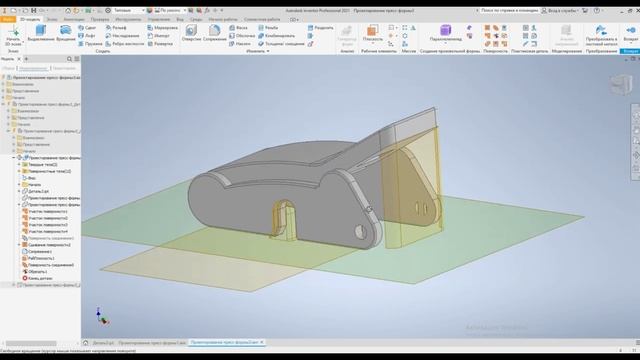The image size is (640, 360).
Task: Apply the Shell (Оболочка) tool
Action: (242, 36)
